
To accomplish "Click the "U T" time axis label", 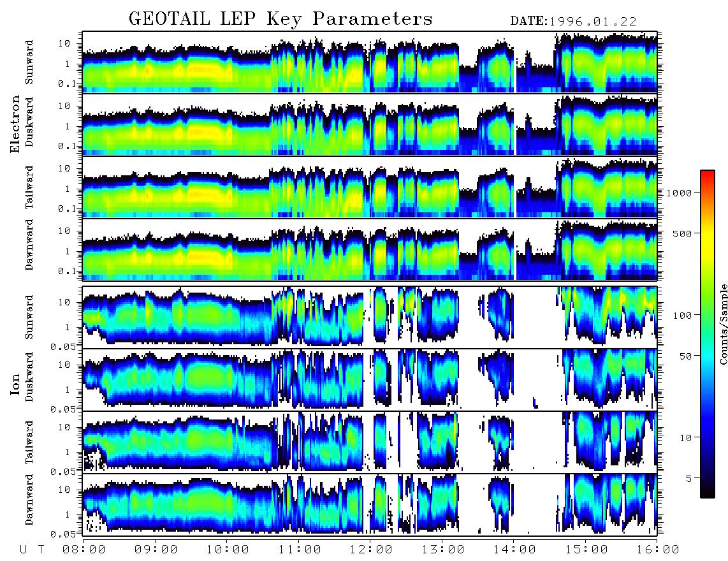I will (x=32, y=550).
